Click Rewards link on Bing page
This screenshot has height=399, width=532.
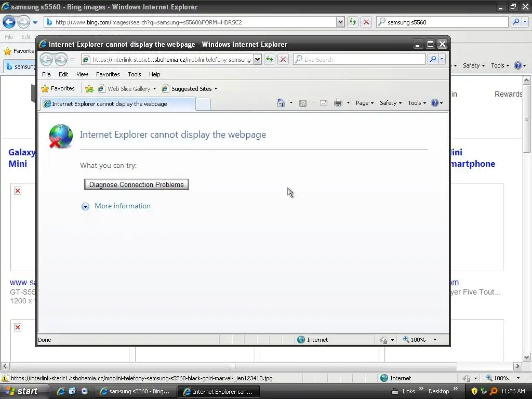508,94
